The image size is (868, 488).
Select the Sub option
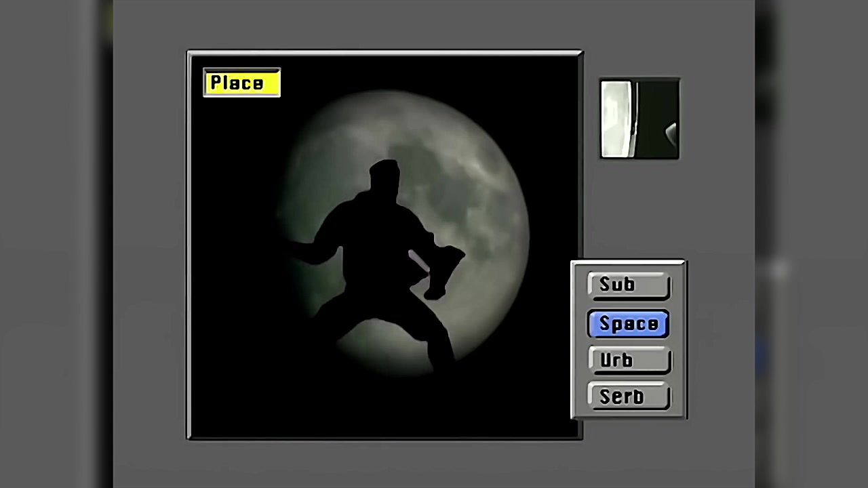629,285
